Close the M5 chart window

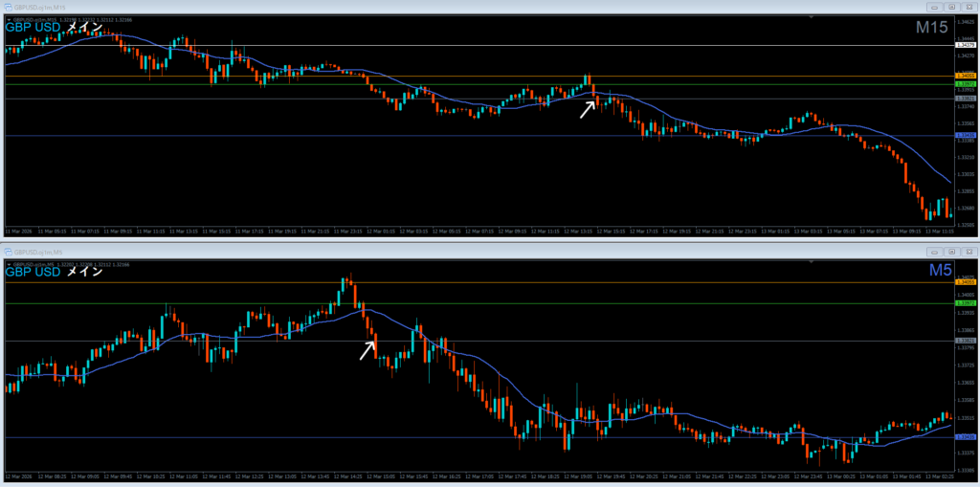(969, 252)
